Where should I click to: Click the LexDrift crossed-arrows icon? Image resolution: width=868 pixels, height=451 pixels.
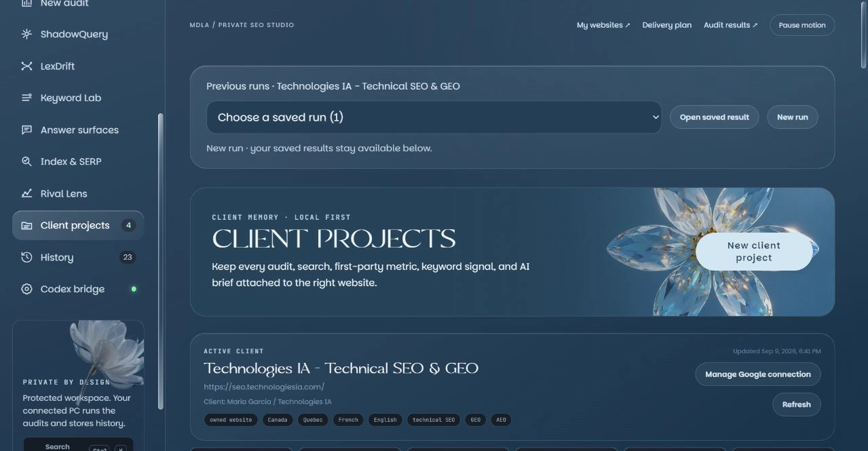(x=26, y=66)
